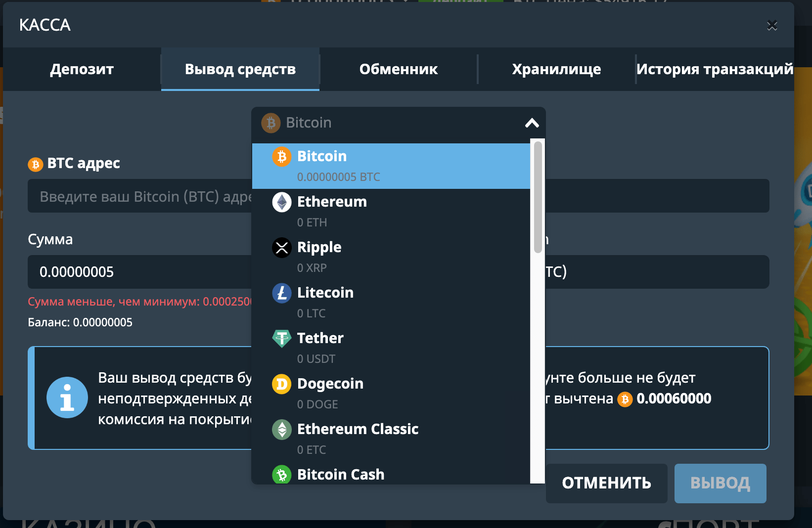Switch to the Депозит tab

(82, 69)
